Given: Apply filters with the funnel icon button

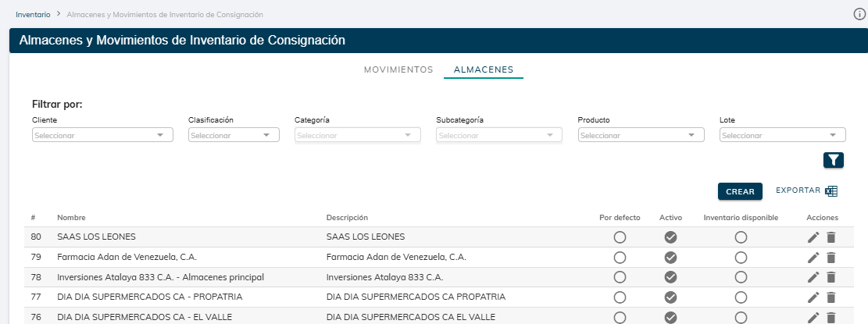Looking at the screenshot, I should [834, 160].
